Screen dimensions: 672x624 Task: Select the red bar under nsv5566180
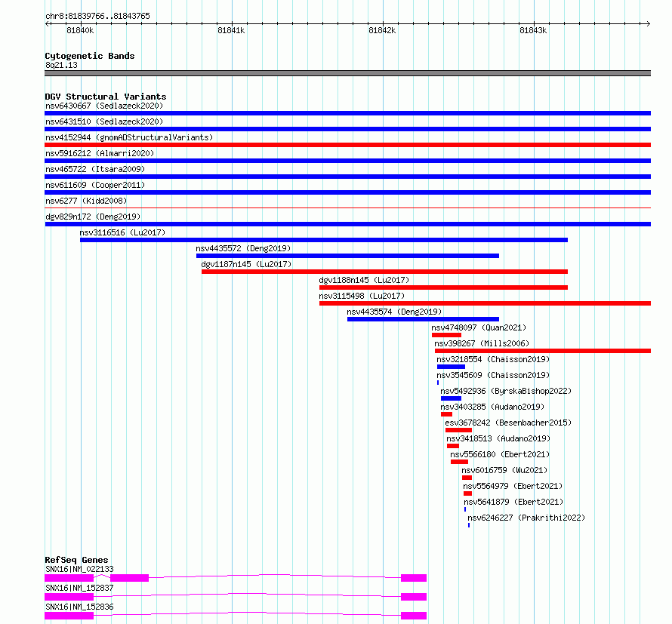point(459,462)
